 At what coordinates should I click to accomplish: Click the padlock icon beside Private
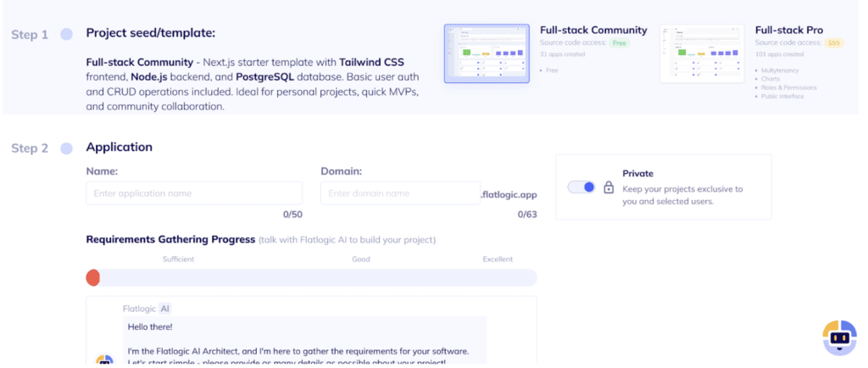click(609, 188)
